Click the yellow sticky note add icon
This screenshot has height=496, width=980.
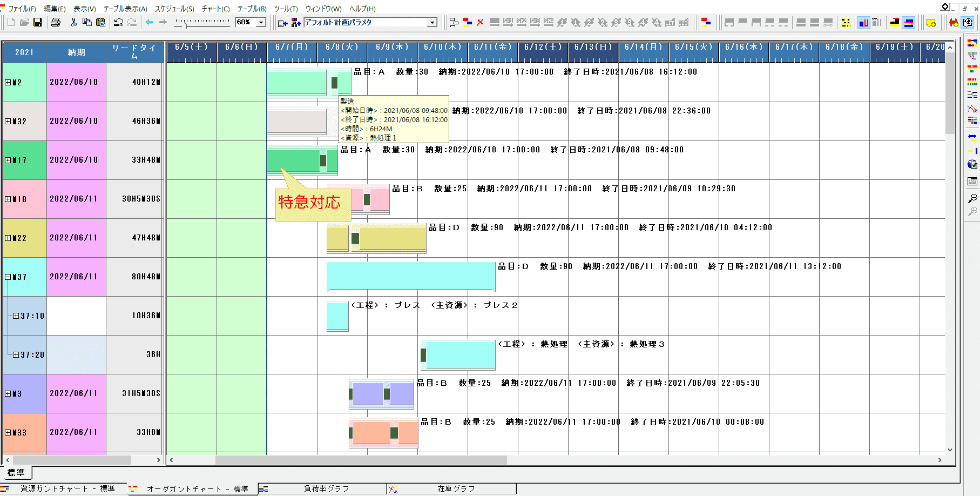tap(931, 23)
